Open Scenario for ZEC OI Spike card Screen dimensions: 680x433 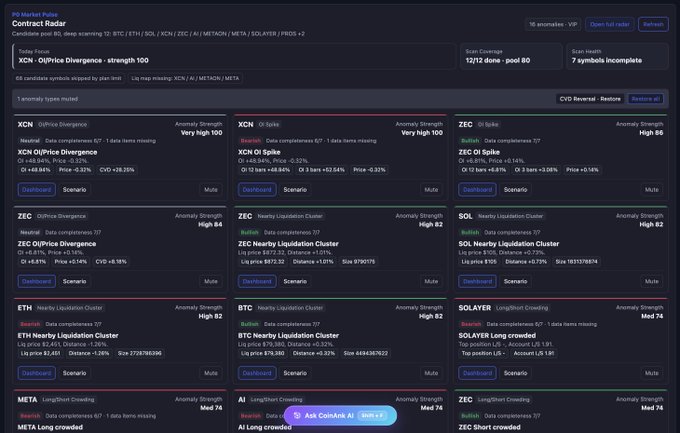(x=515, y=190)
